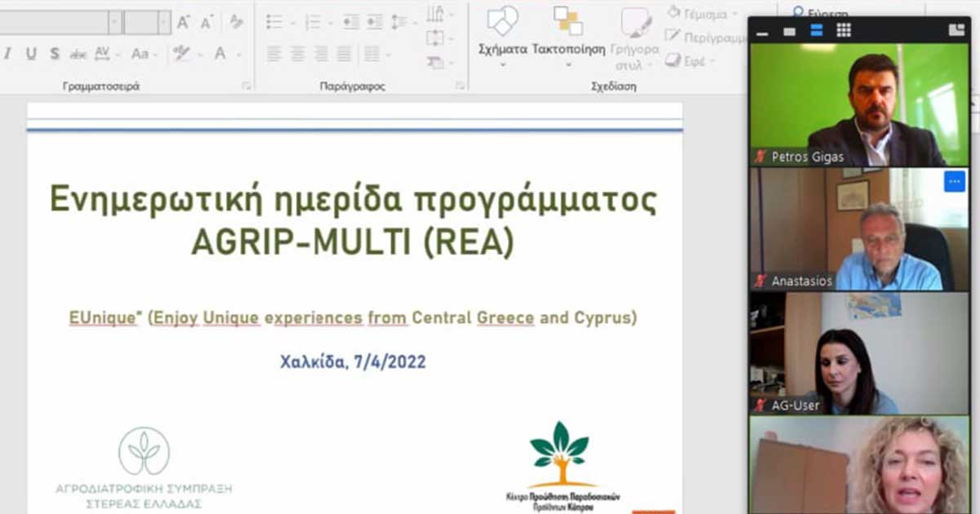980x514 pixels.
Task: Click inside the font name box
Action: tap(54, 23)
